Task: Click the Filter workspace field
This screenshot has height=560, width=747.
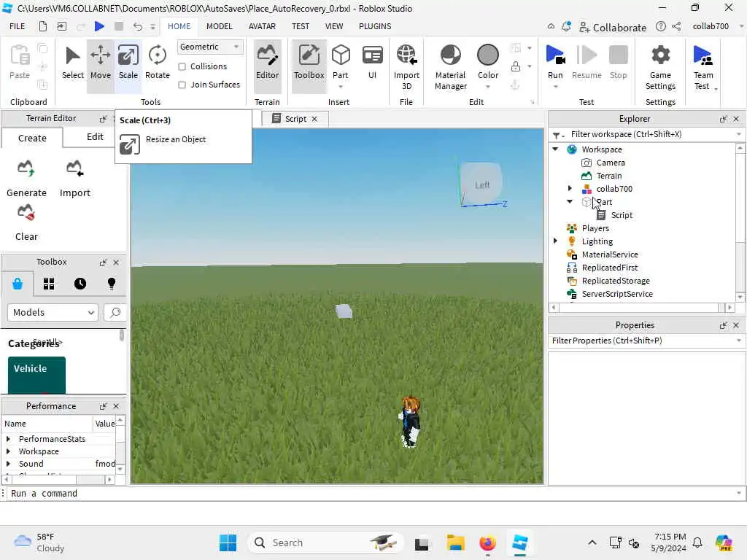Action: pyautogui.click(x=646, y=134)
